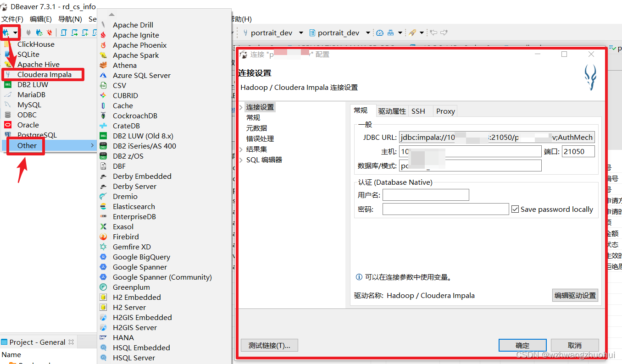This screenshot has height=364, width=622.
Task: Click the Reconnect plug icon with green arrows
Action: (39, 33)
